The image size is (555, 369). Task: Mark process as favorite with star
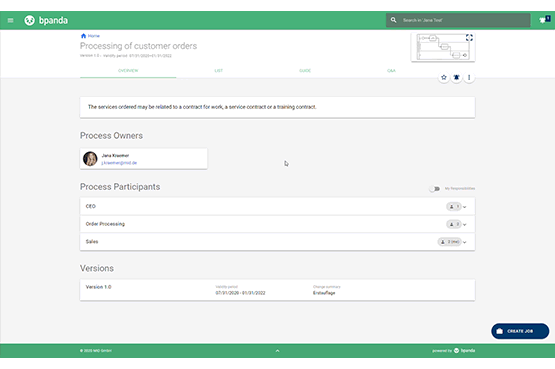(444, 77)
